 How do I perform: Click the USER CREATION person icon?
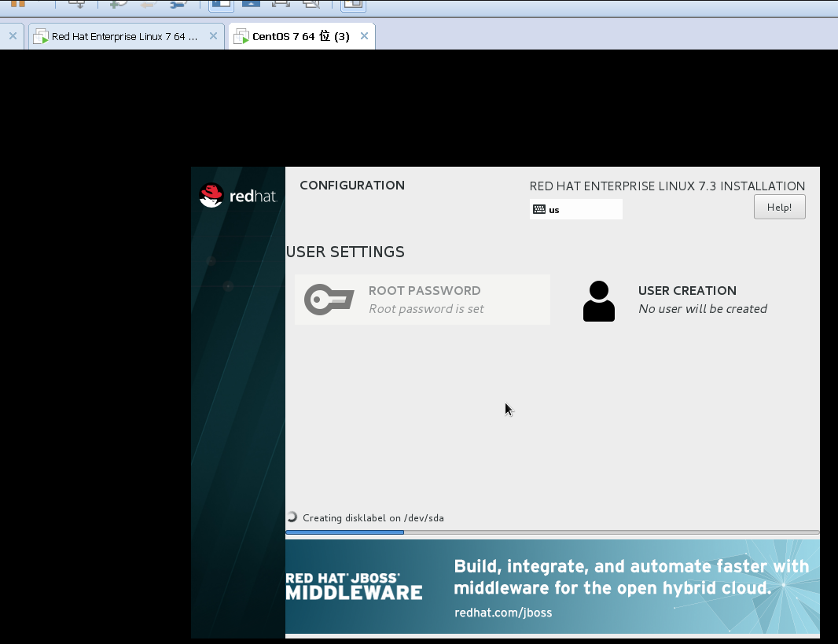598,301
